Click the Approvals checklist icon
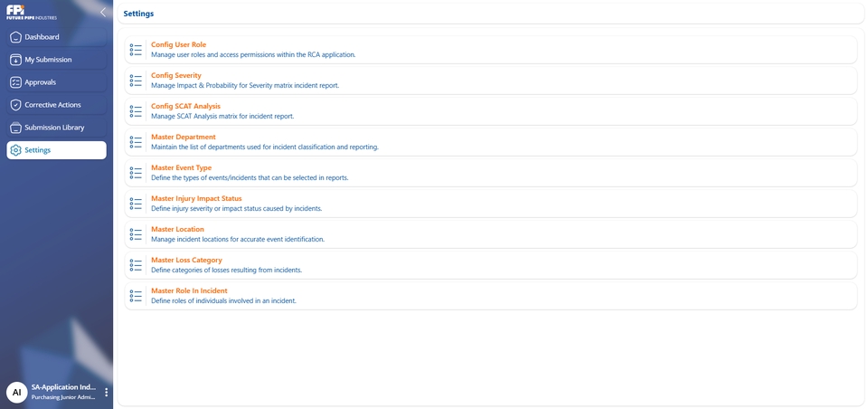Viewport: 868px width, 409px height. click(x=16, y=82)
